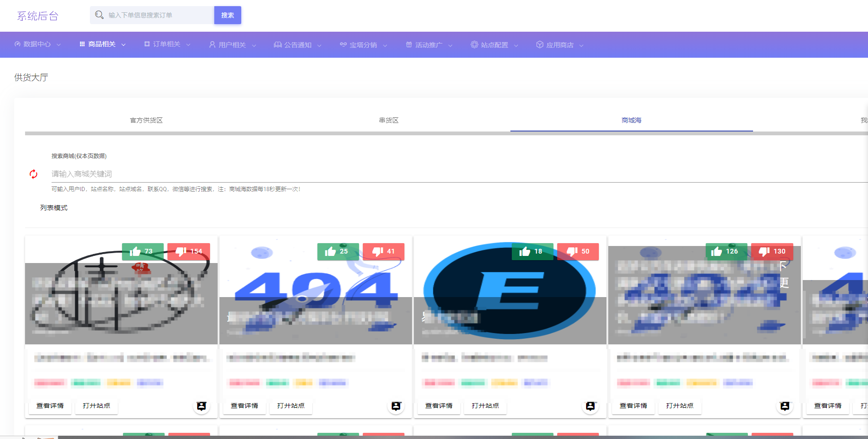Click the thumbs-up badge showing 73
868x439 pixels.
click(142, 251)
